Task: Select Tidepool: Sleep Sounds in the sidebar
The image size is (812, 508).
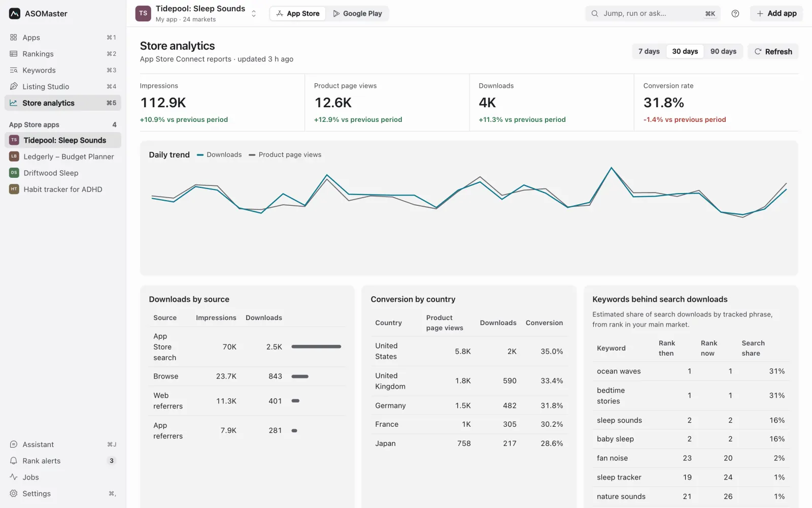Action: (x=63, y=140)
